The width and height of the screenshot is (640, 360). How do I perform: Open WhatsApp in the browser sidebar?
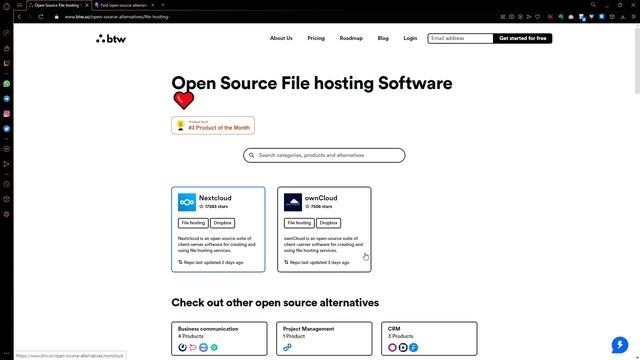(7, 84)
